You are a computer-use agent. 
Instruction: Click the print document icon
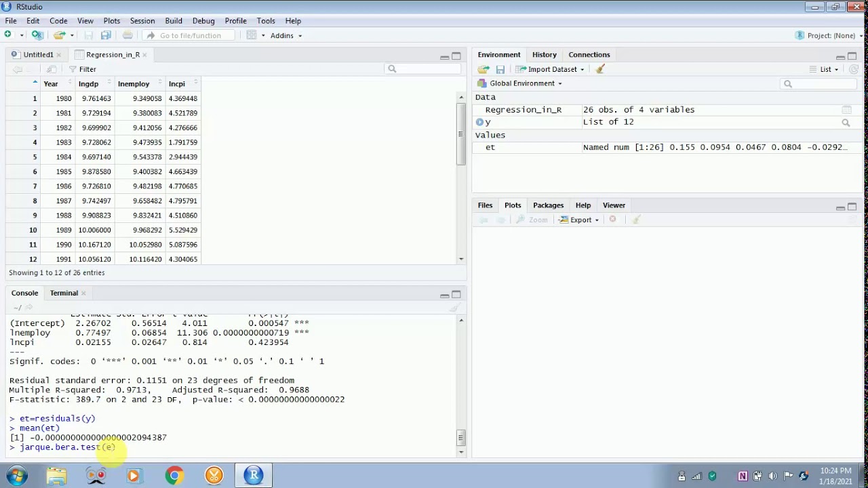click(x=127, y=35)
